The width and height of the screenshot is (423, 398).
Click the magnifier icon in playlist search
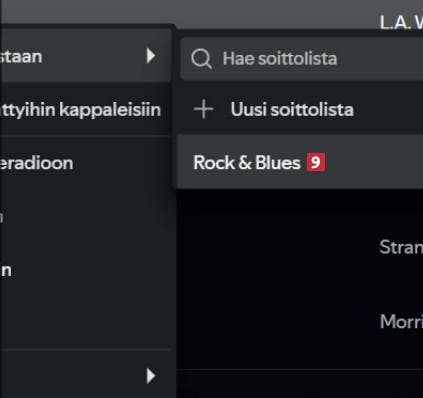(202, 59)
